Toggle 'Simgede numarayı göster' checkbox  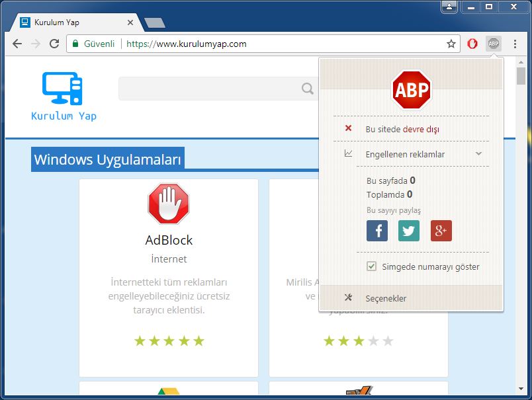point(371,266)
